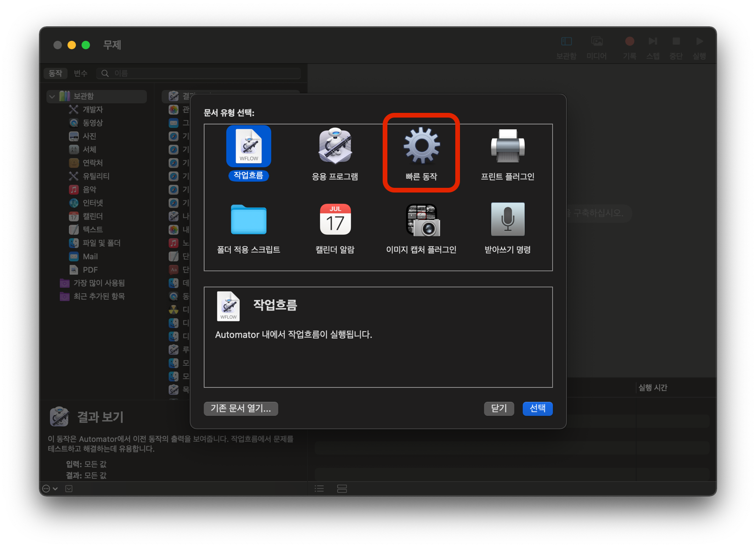The image size is (756, 548).
Task: Open existing document with 기존 문서 열기
Action: click(x=241, y=408)
